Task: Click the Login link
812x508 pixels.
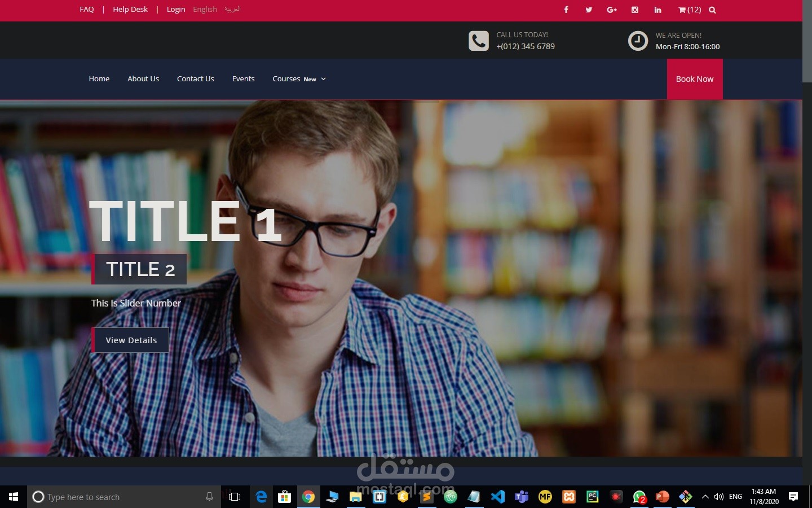Action: click(176, 10)
